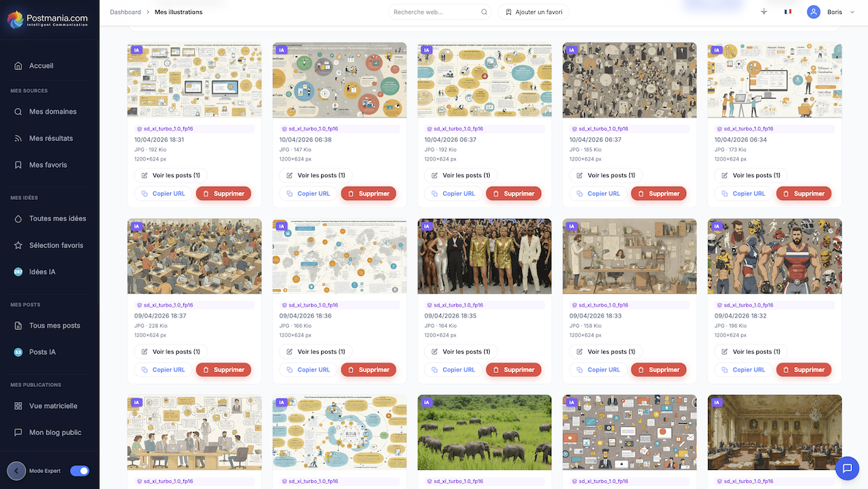This screenshot has width=868, height=489.
Task: Click Voir les posts for 10/04/2026 18:31
Action: click(x=171, y=175)
